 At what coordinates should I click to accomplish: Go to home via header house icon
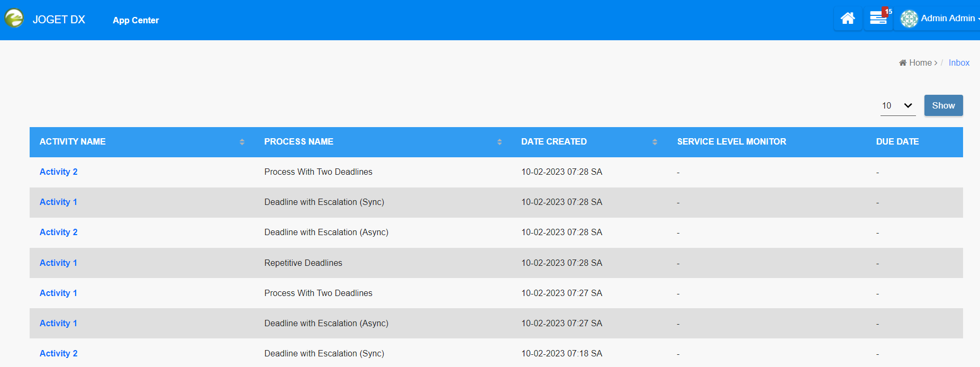pyautogui.click(x=847, y=19)
